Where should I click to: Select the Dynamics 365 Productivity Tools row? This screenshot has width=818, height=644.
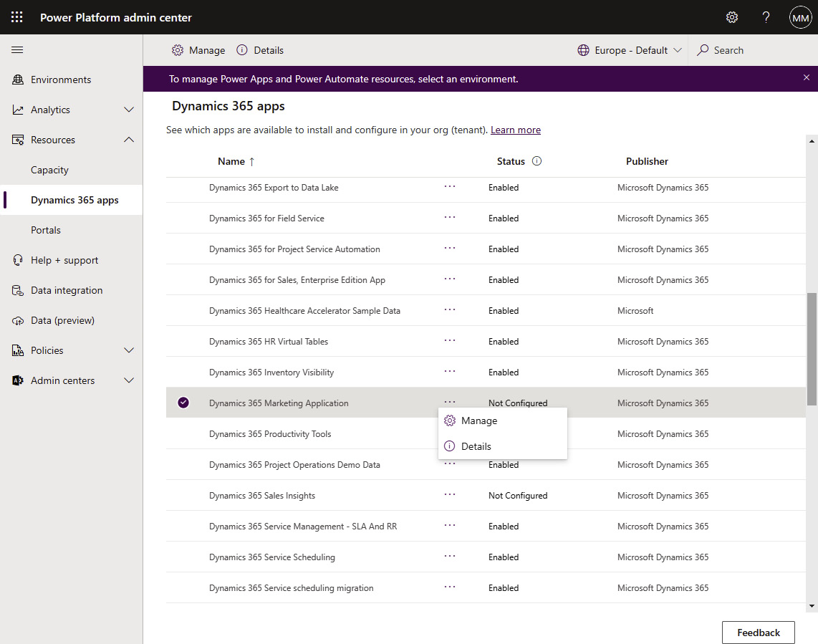[x=485, y=433]
